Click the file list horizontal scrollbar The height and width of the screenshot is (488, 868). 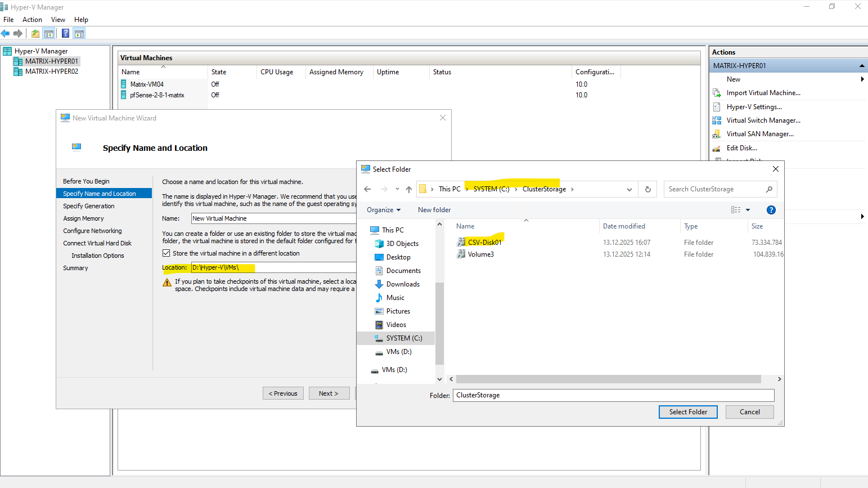click(609, 379)
